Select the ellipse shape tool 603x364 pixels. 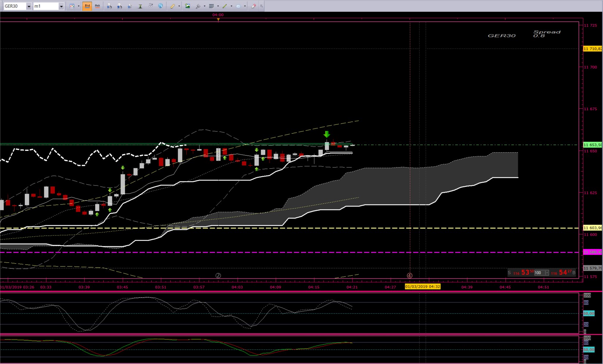238,6
